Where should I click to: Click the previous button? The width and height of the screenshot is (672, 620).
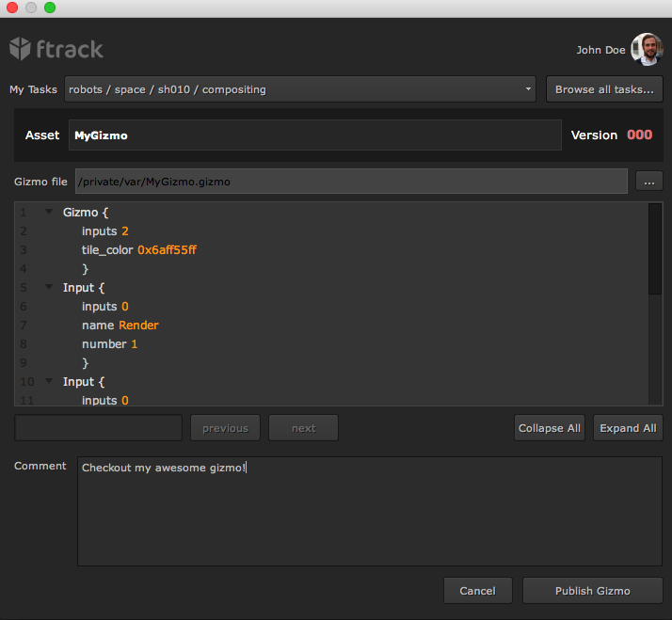(x=226, y=428)
